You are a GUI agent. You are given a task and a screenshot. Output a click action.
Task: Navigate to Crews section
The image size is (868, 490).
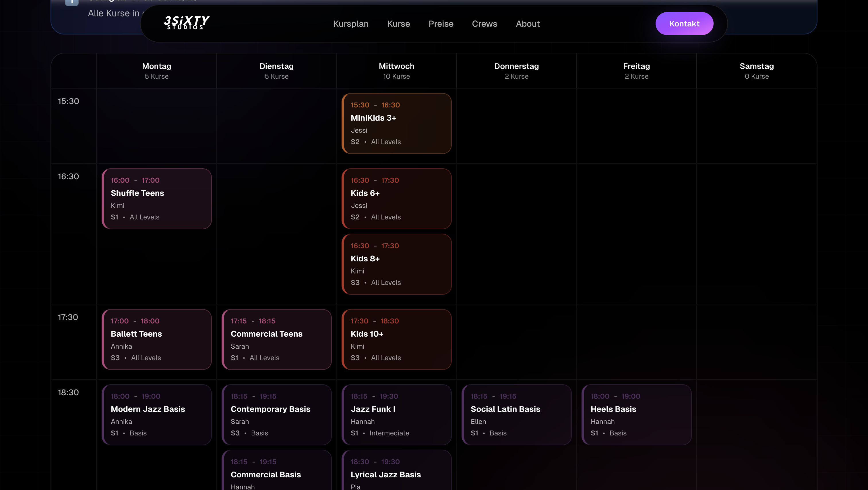pos(484,24)
